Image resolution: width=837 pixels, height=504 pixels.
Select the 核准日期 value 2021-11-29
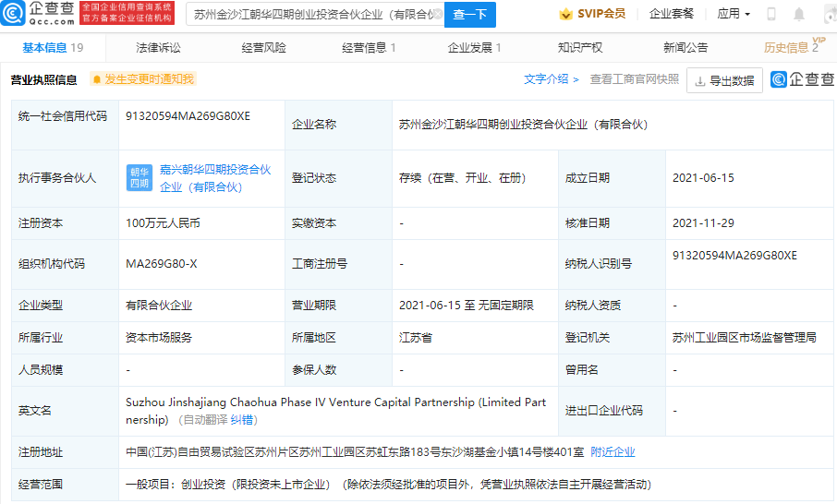coord(703,223)
